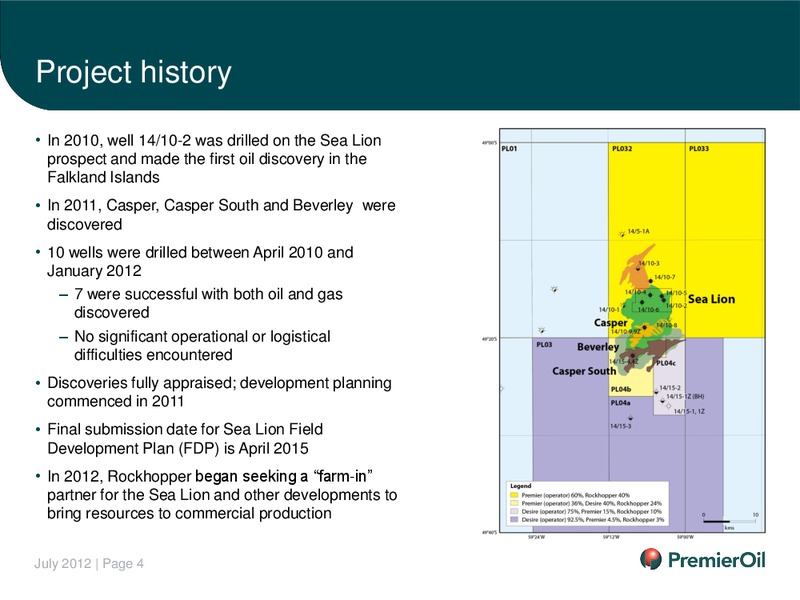
Task: Click "Premier (operator) 60%, Rockhopper 40%" legend text
Action: click(576, 495)
